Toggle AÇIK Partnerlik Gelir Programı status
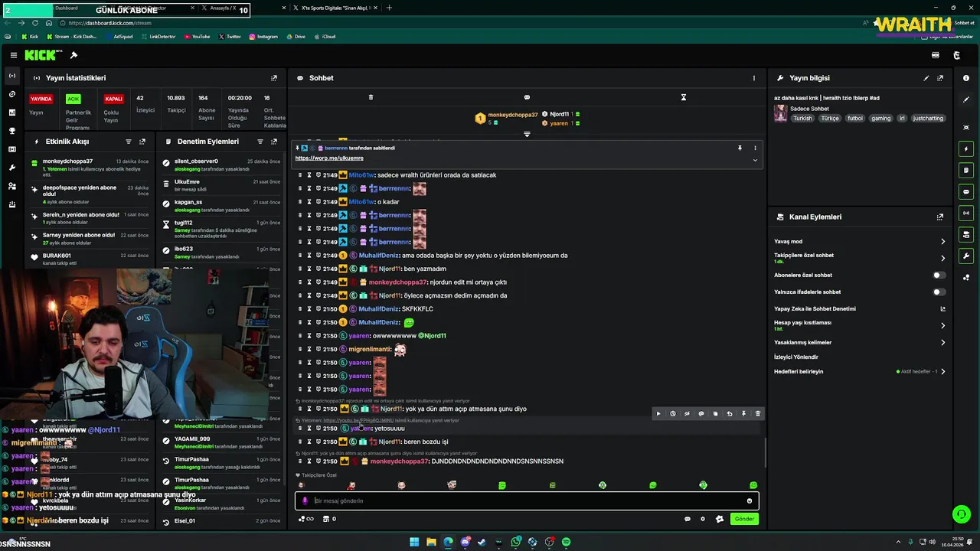The height and width of the screenshot is (551, 980). (73, 99)
